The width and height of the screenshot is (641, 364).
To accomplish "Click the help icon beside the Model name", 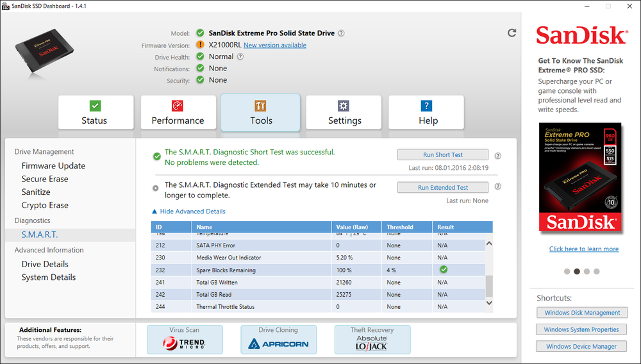I will 342,33.
